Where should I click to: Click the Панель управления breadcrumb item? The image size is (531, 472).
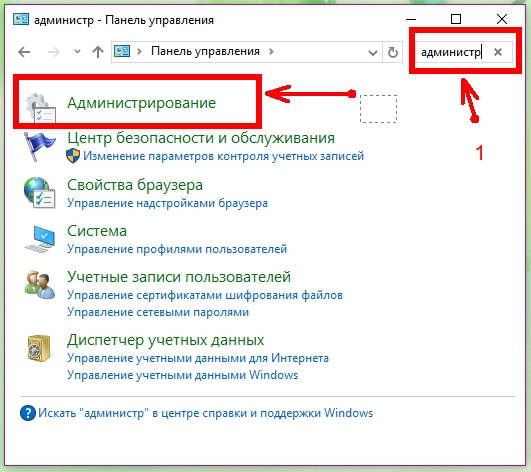click(x=205, y=51)
